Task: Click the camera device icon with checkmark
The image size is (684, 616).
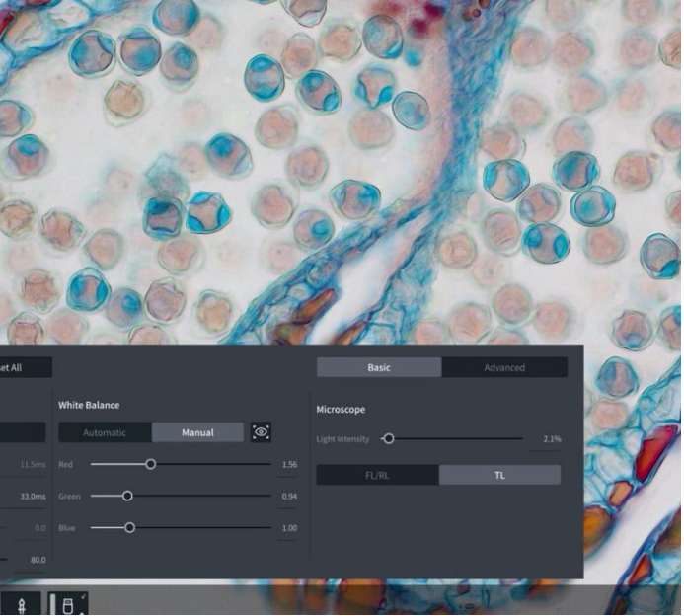Action: (x=68, y=605)
